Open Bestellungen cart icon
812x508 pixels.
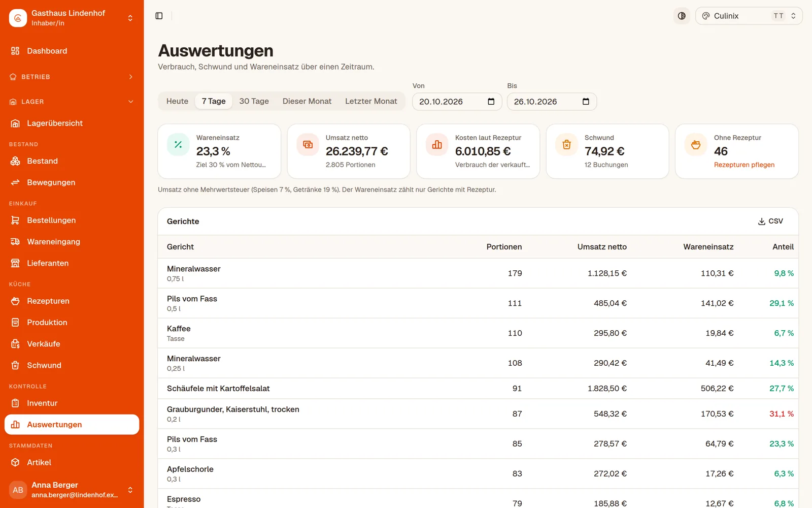(x=15, y=220)
